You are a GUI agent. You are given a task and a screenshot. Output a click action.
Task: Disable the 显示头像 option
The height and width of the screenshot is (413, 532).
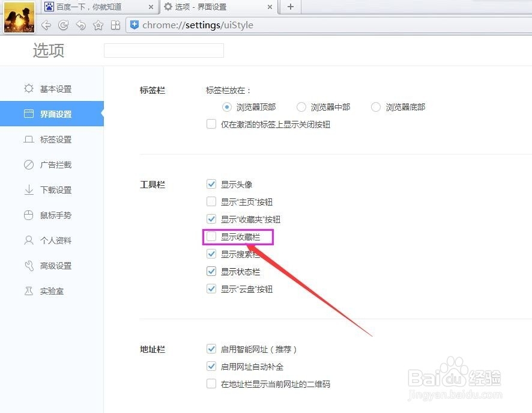(211, 184)
